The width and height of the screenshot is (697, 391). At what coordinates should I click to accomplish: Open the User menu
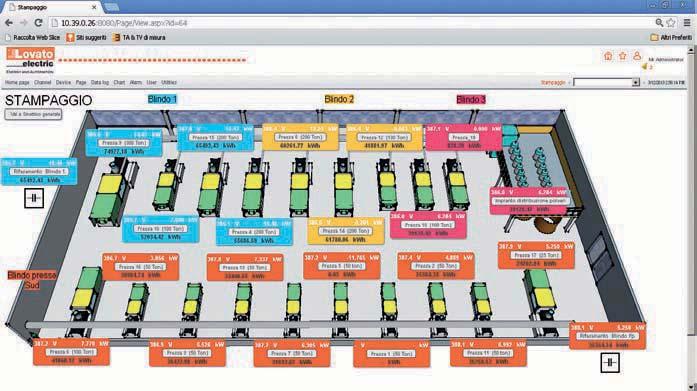tap(152, 83)
